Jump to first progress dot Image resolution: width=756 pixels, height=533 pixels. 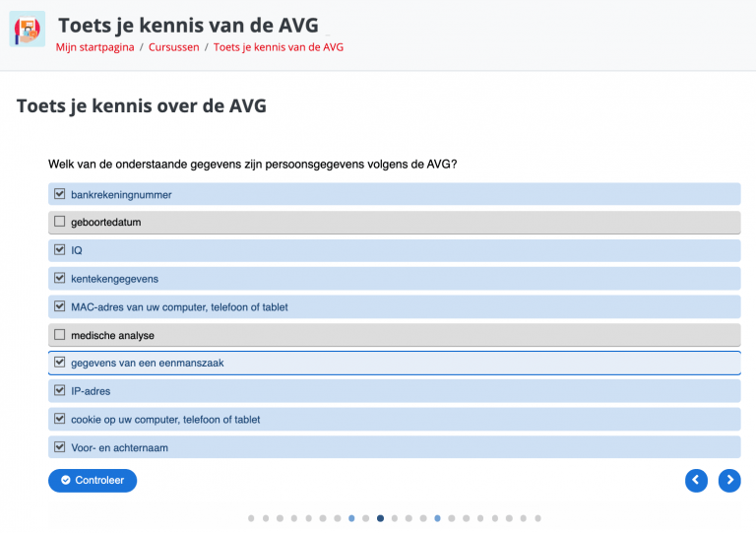point(251,518)
